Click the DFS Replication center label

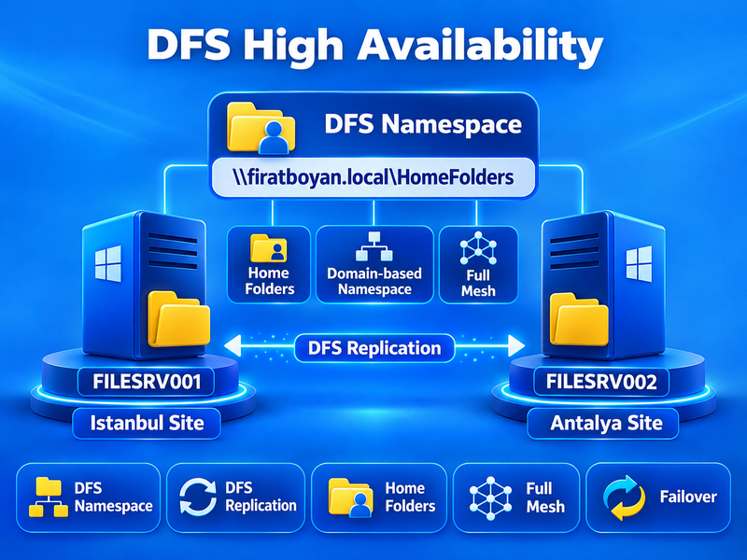click(374, 348)
